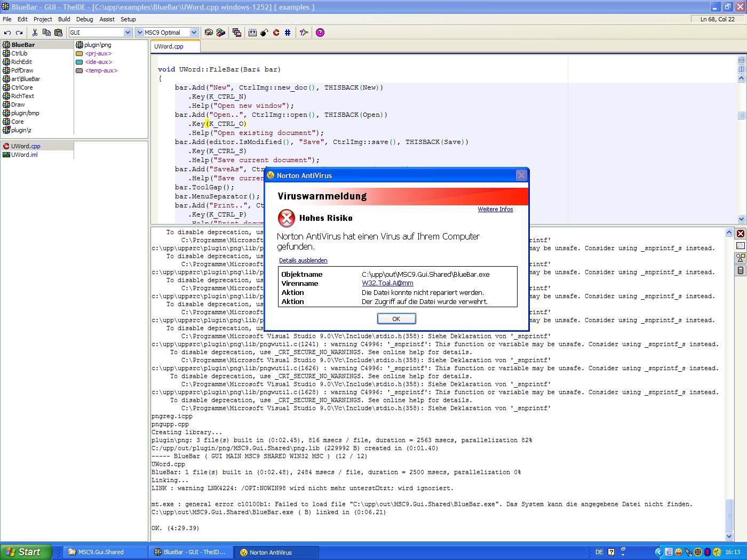Toggle the console output panel button
This screenshot has height=560, width=747.
[x=741, y=246]
